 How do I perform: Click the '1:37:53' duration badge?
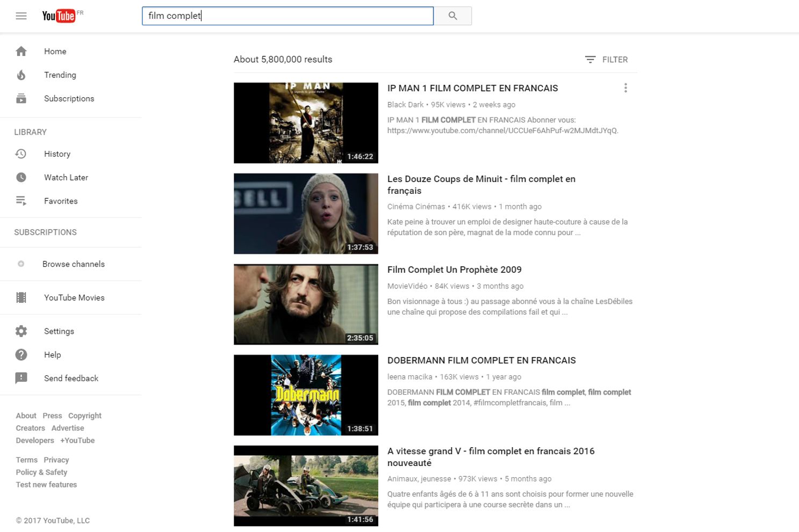click(360, 247)
